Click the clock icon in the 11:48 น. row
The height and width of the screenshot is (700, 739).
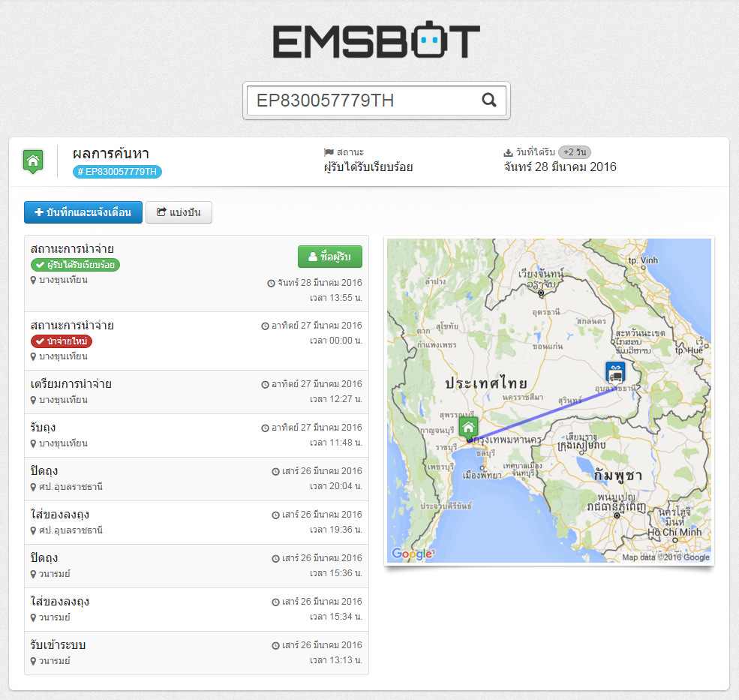265,428
